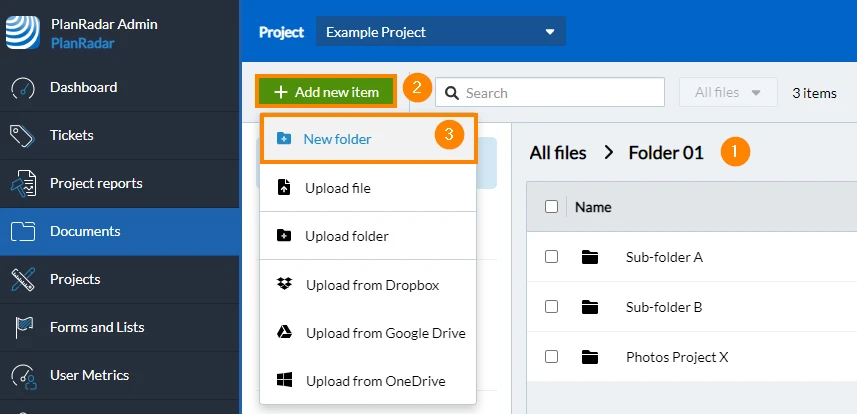The image size is (857, 414).
Task: Click the Projects ruler and pencil icon
Action: click(22, 279)
